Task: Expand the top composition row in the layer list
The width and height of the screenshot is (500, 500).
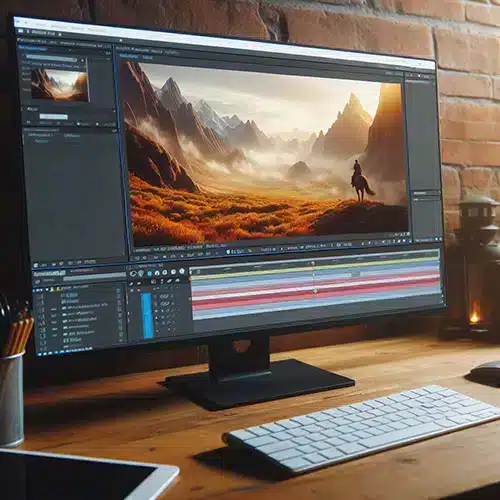Action: pos(47,289)
